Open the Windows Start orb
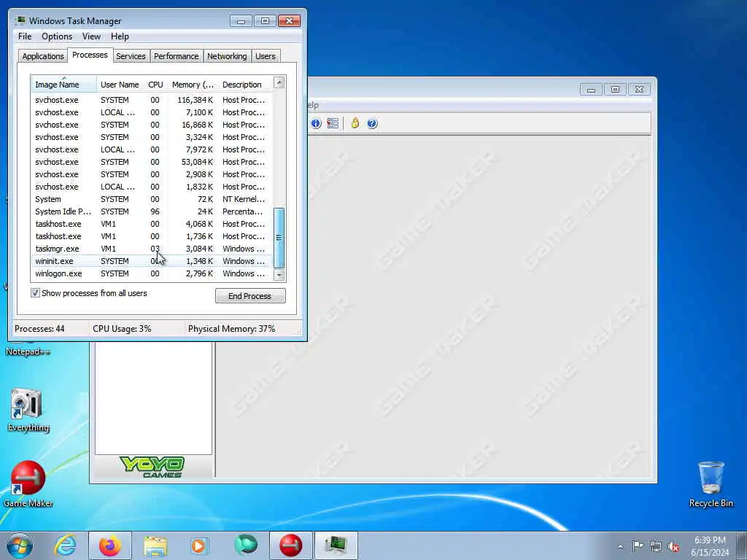Screen dimensions: 747x560 click(20, 545)
